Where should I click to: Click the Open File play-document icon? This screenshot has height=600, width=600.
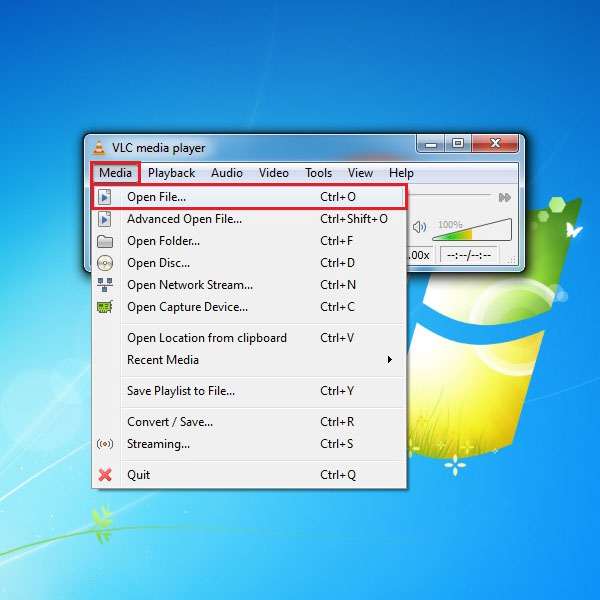(x=104, y=197)
